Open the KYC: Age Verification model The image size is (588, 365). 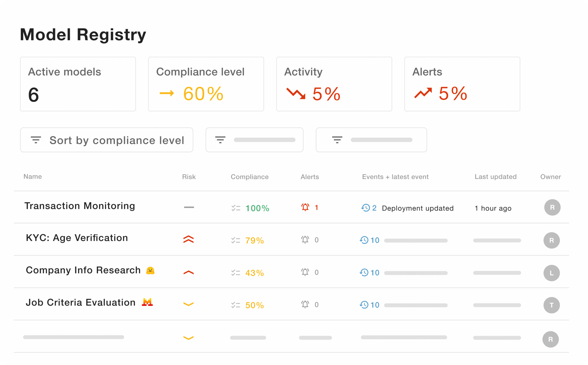point(77,238)
